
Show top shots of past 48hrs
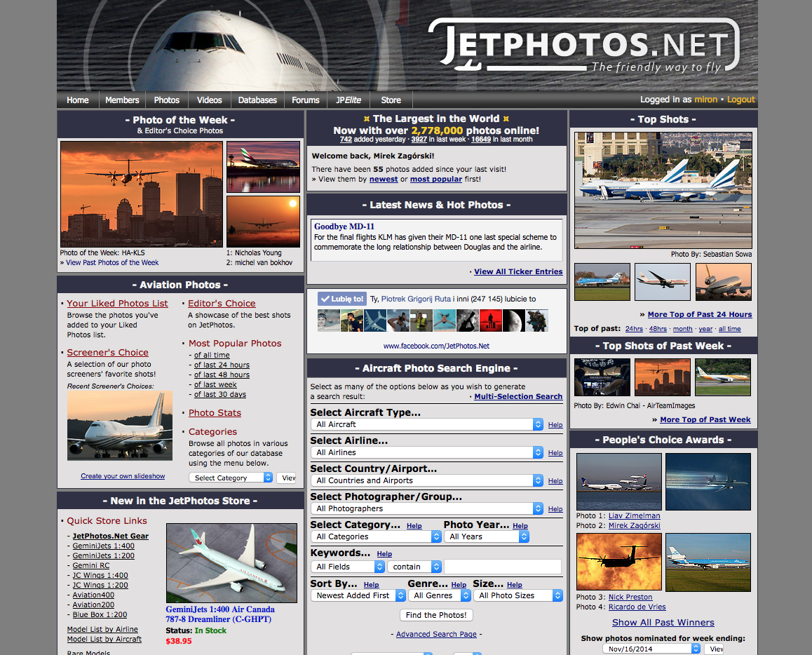(658, 329)
